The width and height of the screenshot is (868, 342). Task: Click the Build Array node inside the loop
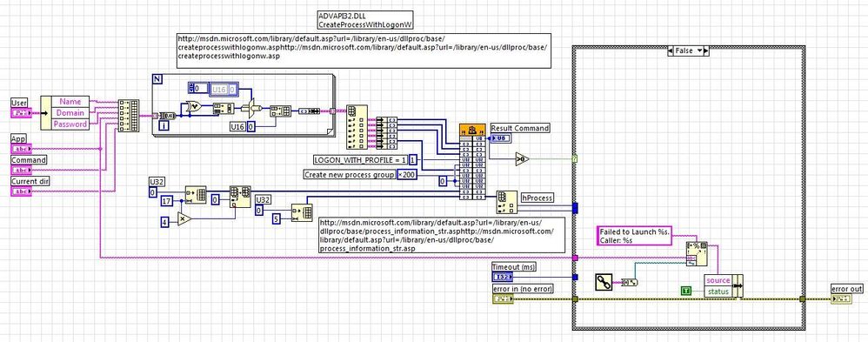[281, 111]
